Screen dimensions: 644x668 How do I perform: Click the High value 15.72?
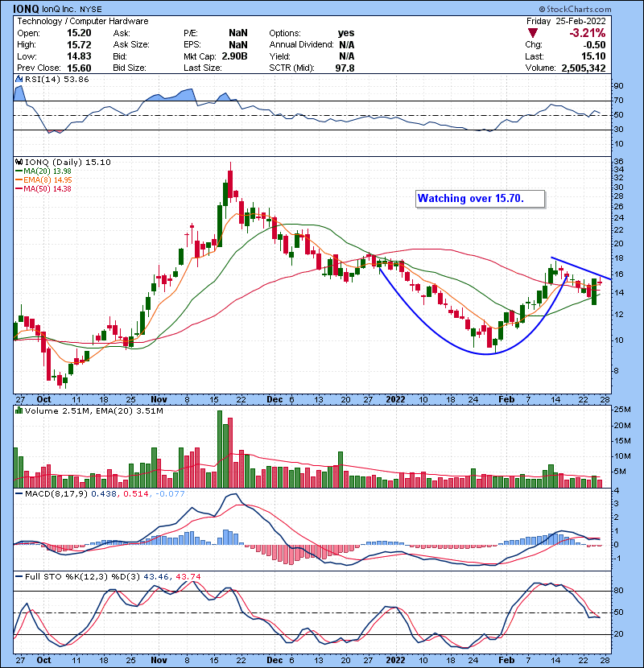tap(79, 45)
